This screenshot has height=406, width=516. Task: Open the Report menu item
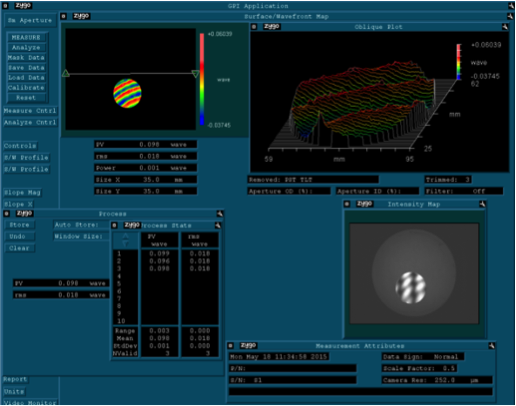15,379
